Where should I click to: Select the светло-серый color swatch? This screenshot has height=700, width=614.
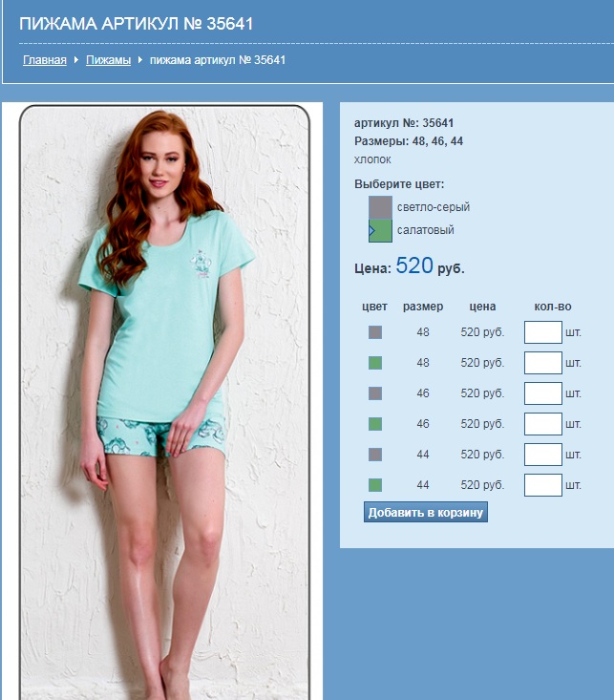click(380, 207)
